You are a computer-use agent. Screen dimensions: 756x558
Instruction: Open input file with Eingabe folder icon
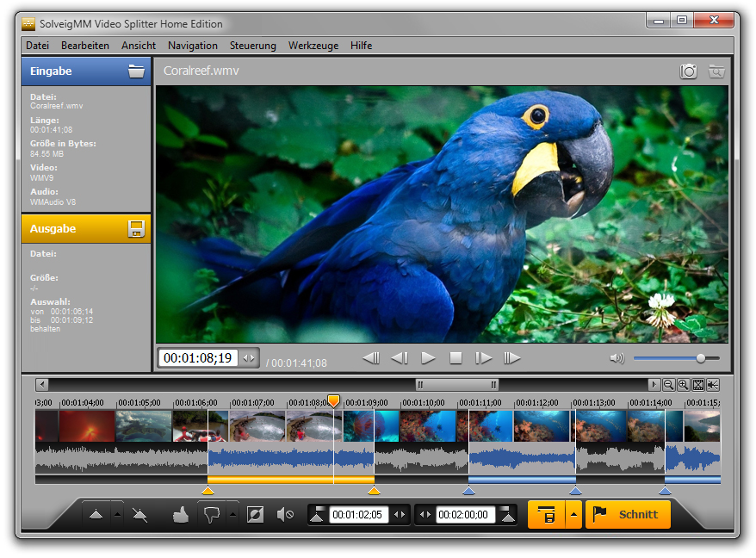pyautogui.click(x=136, y=71)
